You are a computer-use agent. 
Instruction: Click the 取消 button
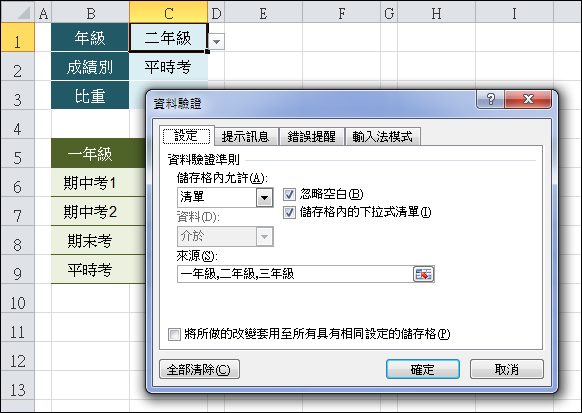pos(507,369)
